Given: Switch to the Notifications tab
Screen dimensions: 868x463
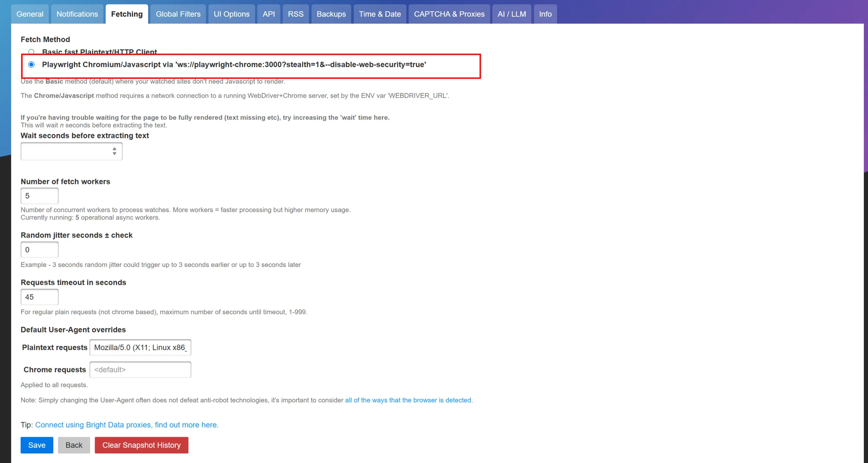Looking at the screenshot, I should pyautogui.click(x=77, y=14).
